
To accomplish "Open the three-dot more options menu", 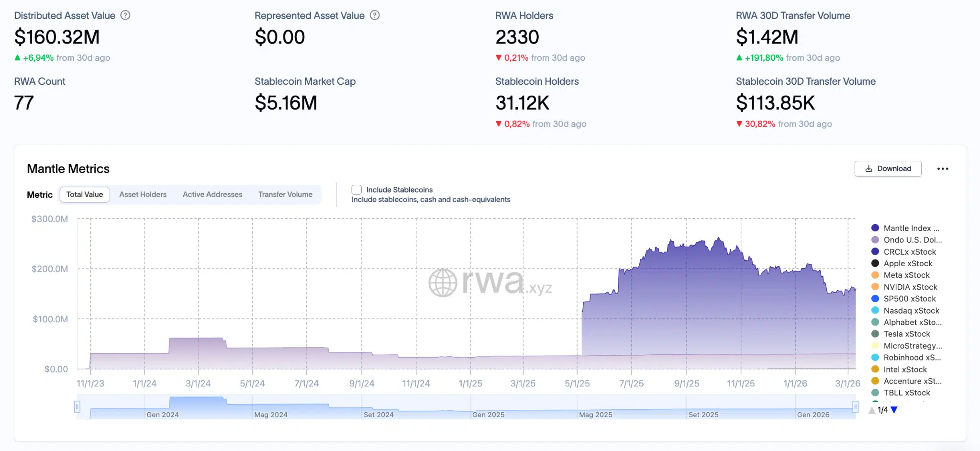I will click(943, 169).
